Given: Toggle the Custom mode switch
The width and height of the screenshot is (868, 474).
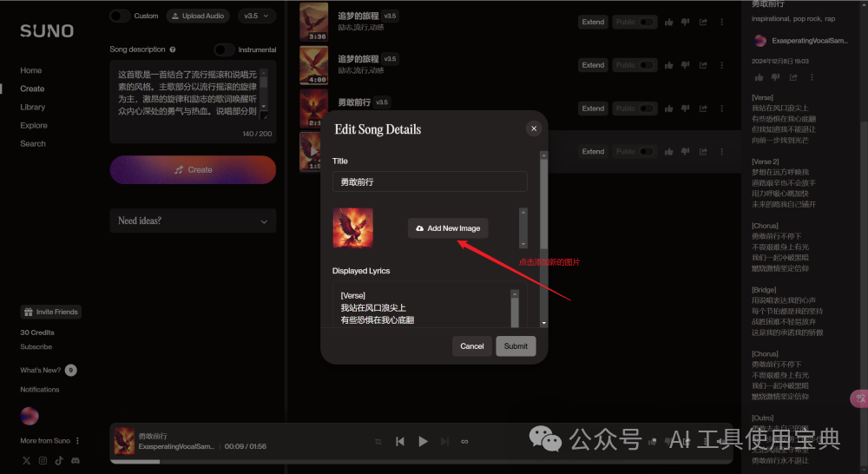Looking at the screenshot, I should pyautogui.click(x=120, y=16).
